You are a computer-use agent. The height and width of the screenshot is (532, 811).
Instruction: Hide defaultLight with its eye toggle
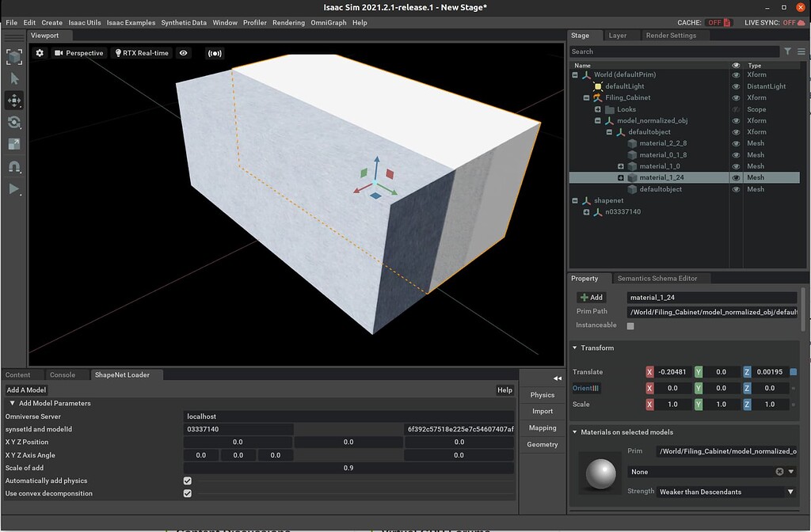pos(736,85)
